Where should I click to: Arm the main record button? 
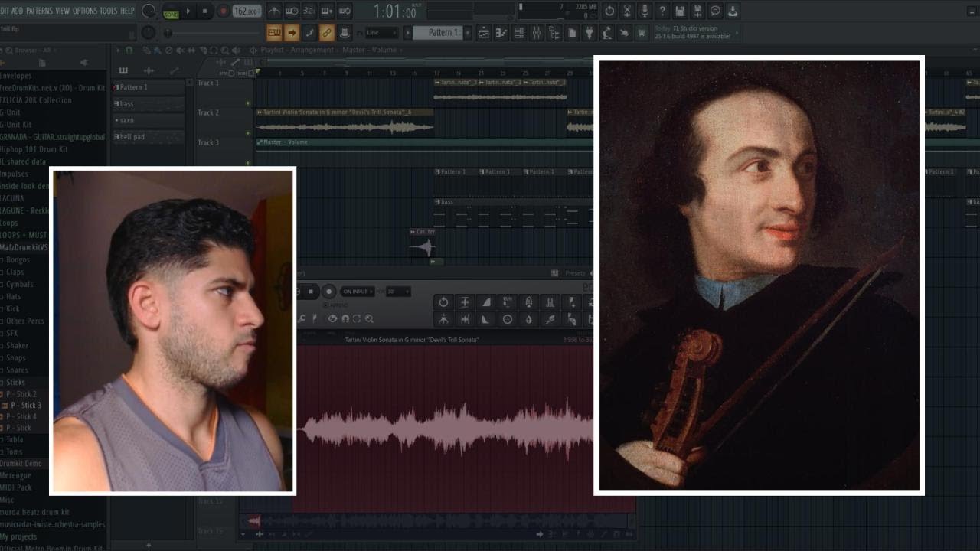(224, 11)
